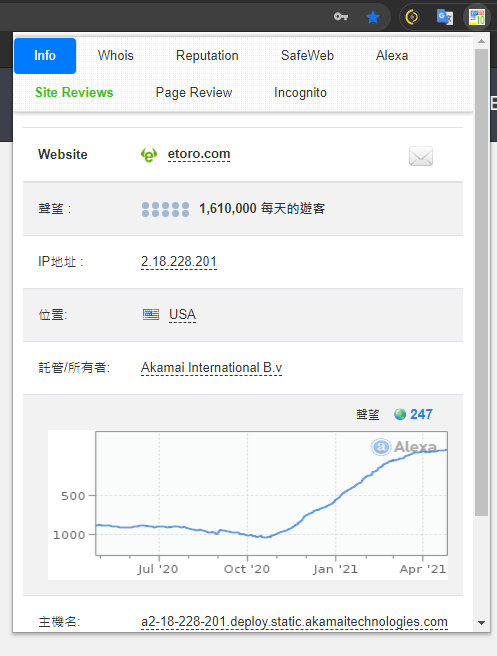The width and height of the screenshot is (497, 656).
Task: Click the popularity dots rating indicator
Action: (165, 209)
